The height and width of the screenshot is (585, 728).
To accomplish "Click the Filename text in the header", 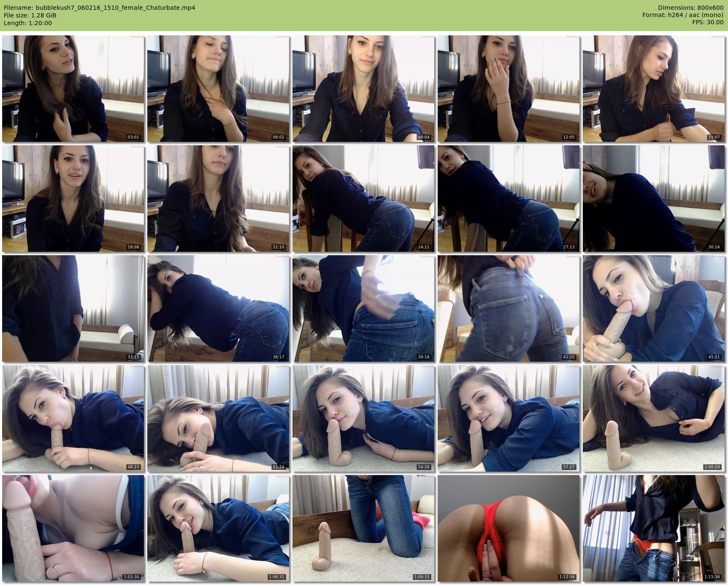I will coord(99,8).
